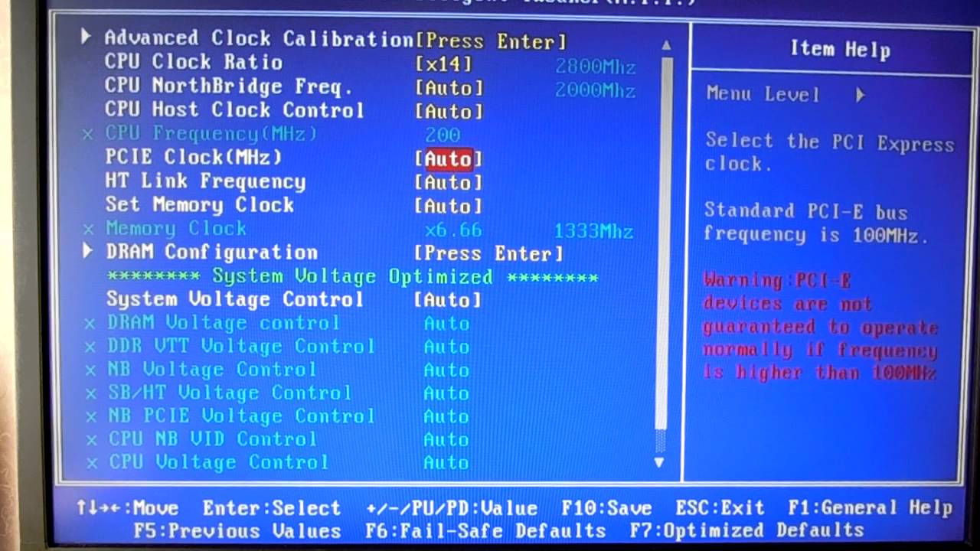This screenshot has width=980, height=551.
Task: Click the x marker beside NB Voltage Control
Action: [x=91, y=370]
